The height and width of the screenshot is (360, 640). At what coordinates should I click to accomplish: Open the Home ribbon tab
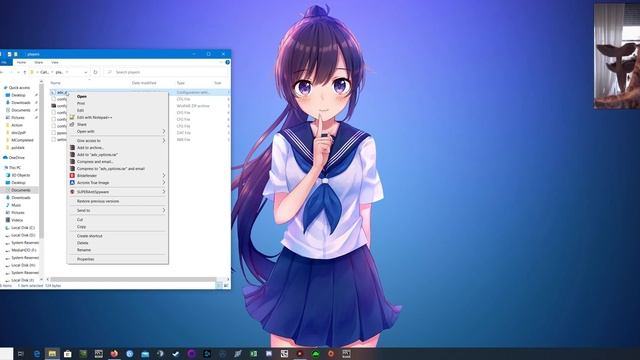tap(21, 62)
